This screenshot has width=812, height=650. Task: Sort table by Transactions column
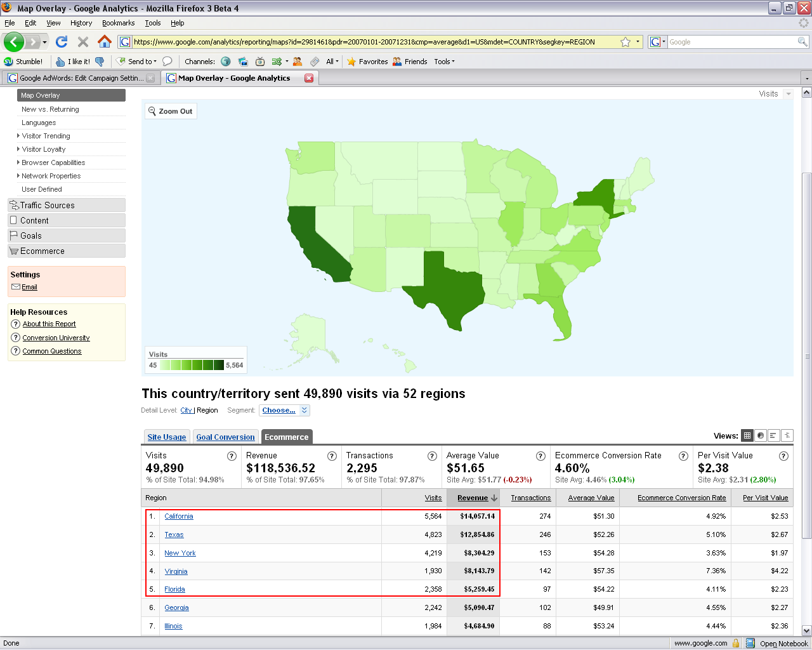click(531, 498)
